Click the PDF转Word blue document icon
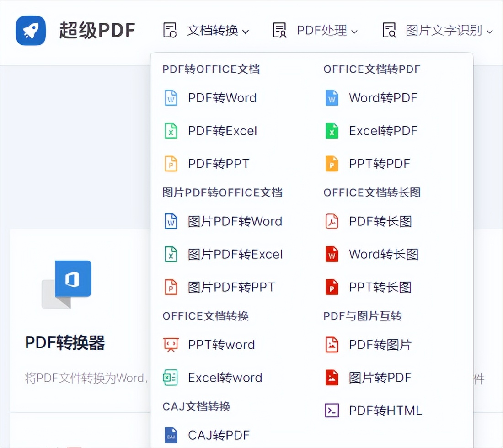503x448 pixels. [171, 97]
